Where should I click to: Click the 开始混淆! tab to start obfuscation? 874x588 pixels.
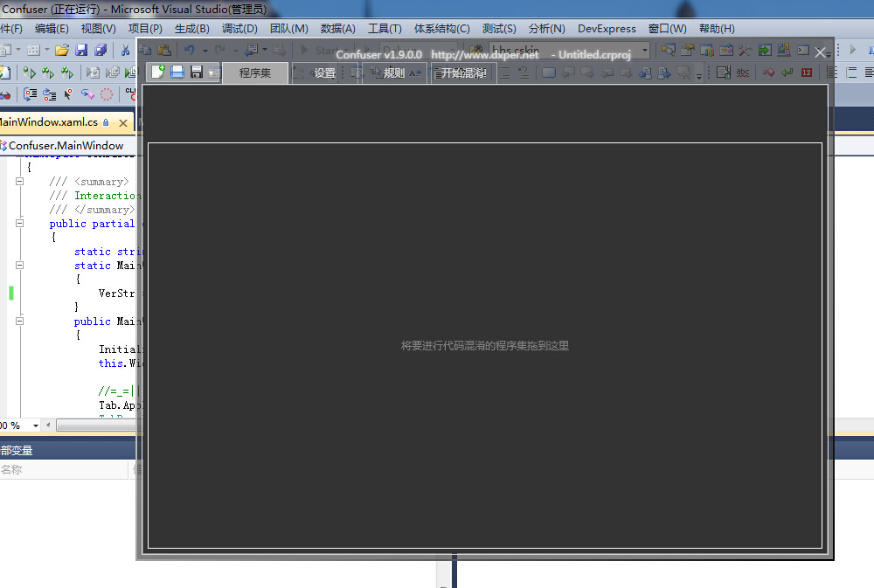464,73
